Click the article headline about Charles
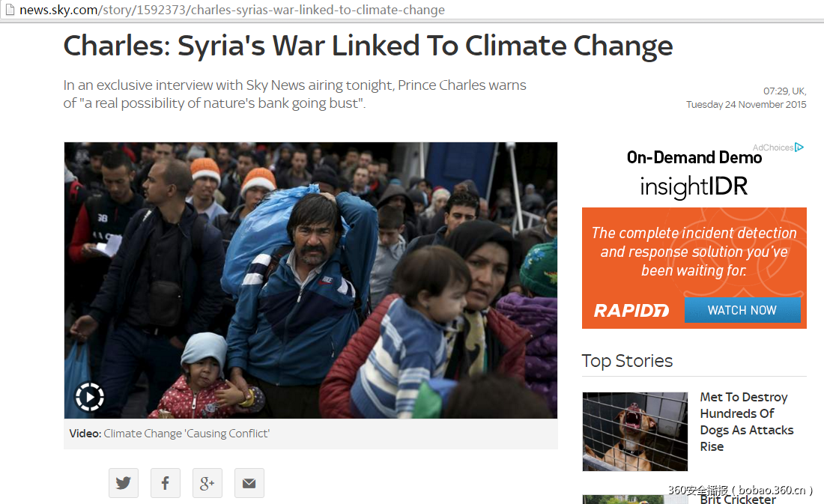 368,46
